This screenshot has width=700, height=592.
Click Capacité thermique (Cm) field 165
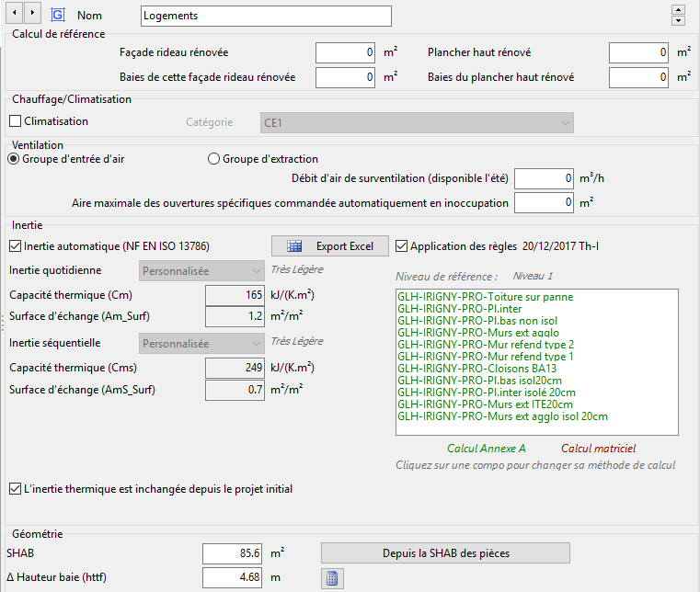pos(235,295)
